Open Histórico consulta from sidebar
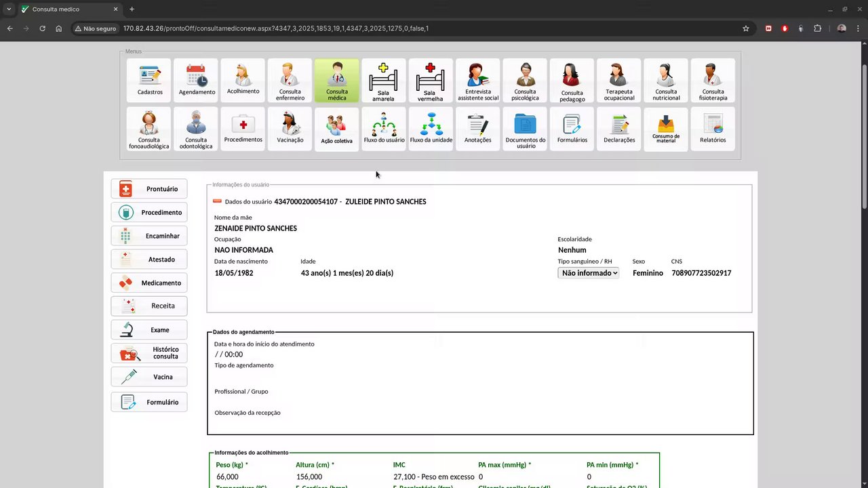The height and width of the screenshot is (488, 868). [x=149, y=353]
